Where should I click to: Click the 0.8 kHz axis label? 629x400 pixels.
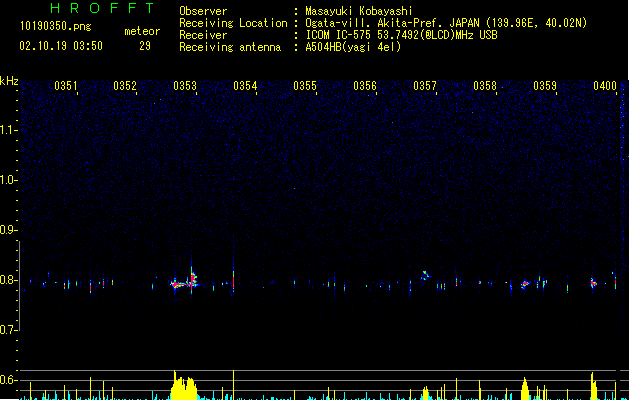[8, 280]
